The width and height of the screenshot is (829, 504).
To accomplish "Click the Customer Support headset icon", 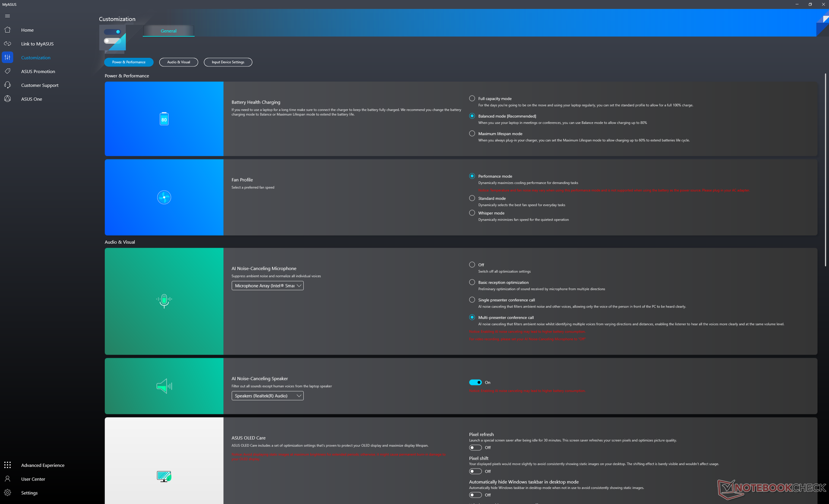I will 7,85.
